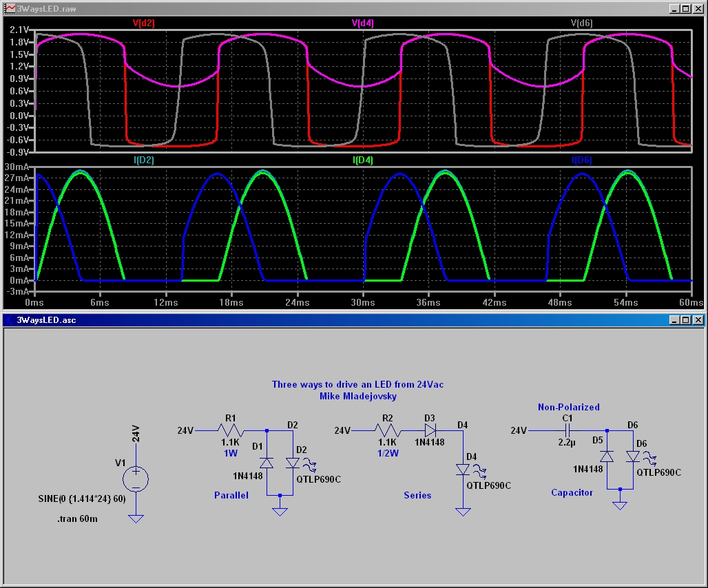Click the 'Three ways to drive an LED' title
Screen dimensions: 708x588
point(357,384)
